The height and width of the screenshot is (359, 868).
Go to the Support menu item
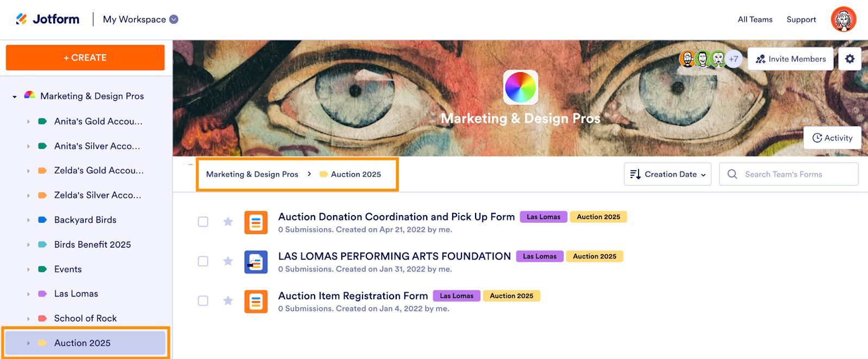801,20
